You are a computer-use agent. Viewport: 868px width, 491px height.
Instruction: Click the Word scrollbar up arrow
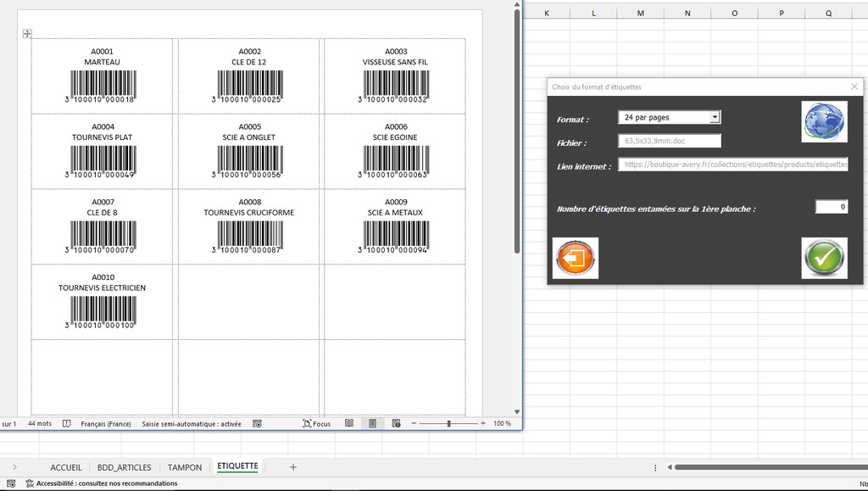point(517,4)
